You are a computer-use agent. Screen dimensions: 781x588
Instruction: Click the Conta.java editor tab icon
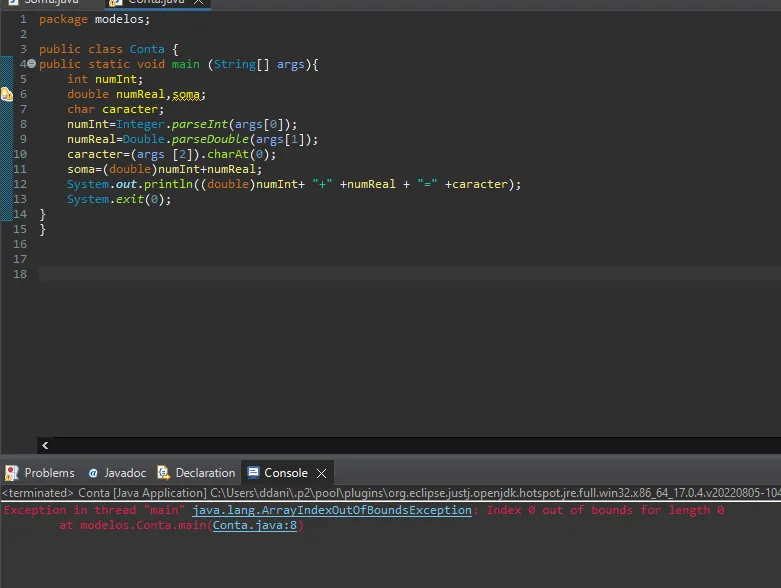pos(116,2)
